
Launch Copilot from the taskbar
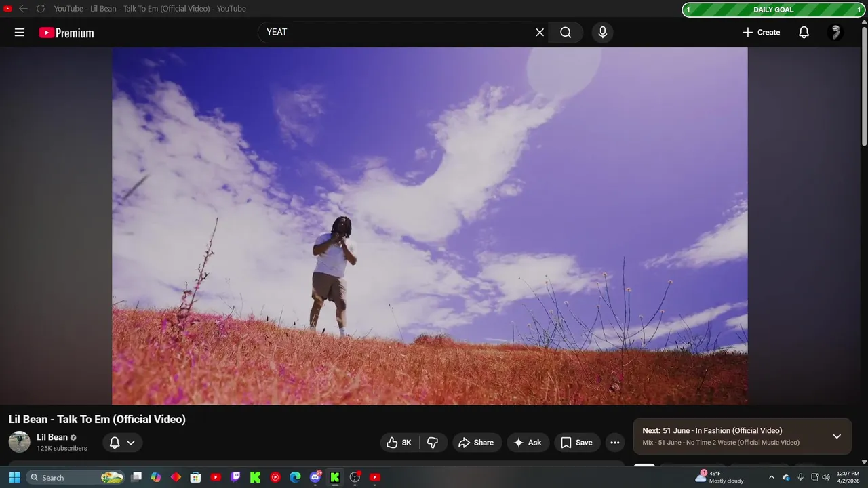(156, 477)
